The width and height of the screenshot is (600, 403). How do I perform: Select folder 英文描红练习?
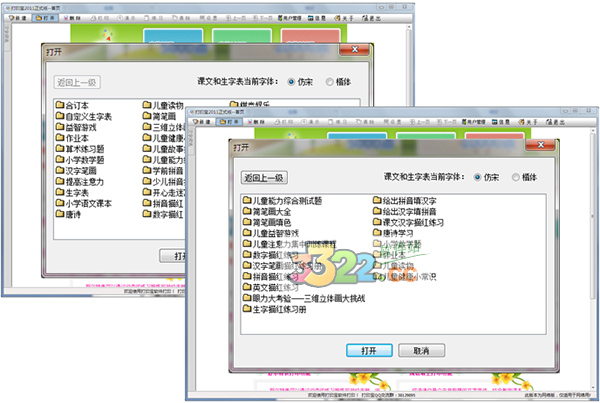tap(271, 287)
